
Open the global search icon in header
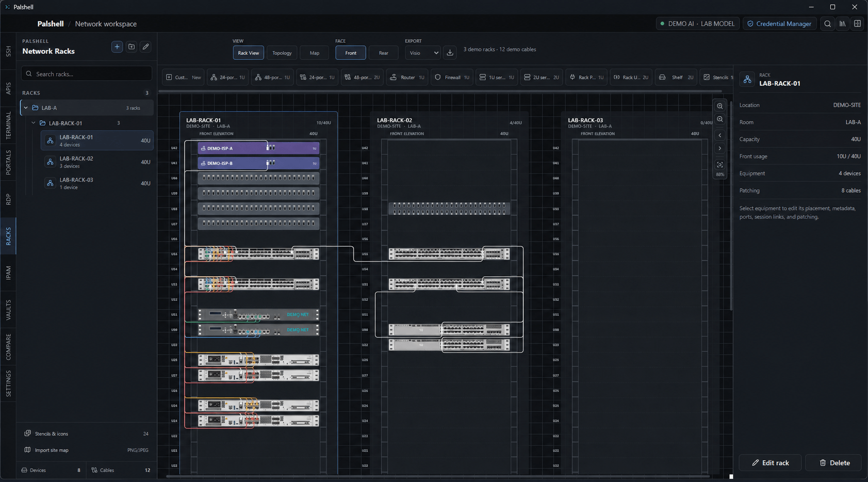[828, 24]
